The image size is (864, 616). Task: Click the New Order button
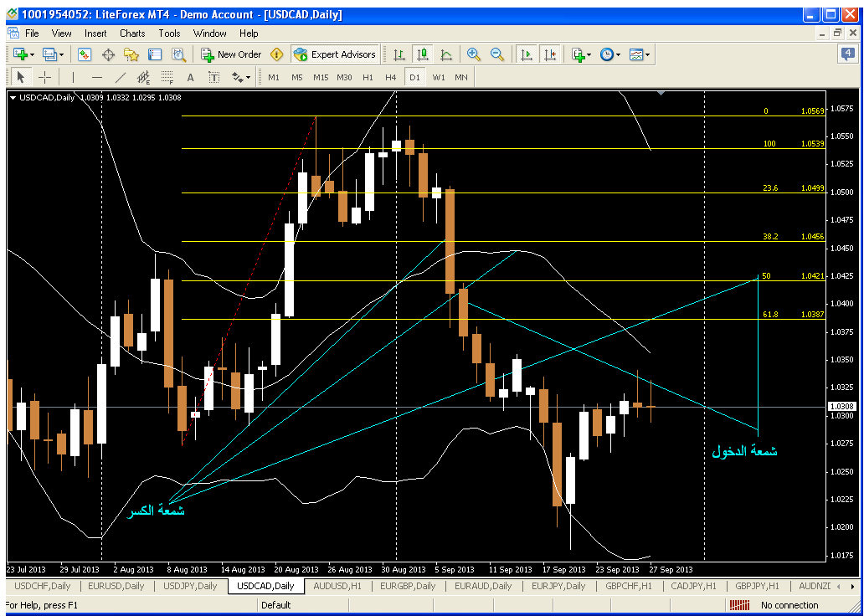(231, 54)
